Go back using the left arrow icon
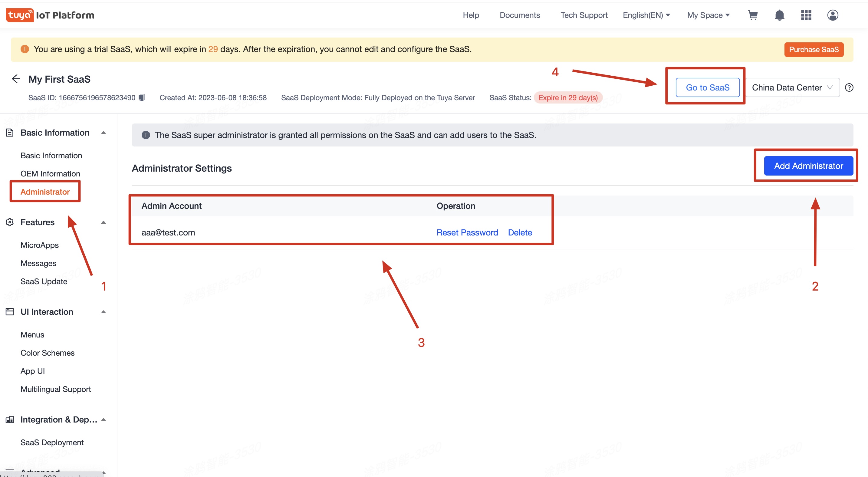The height and width of the screenshot is (477, 868). [16, 79]
